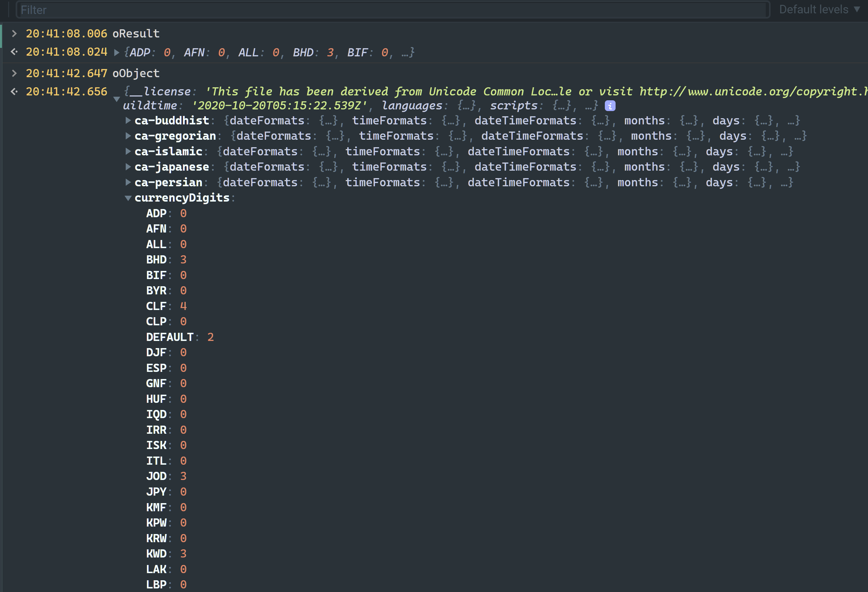Select the BHD: 3 entry
This screenshot has width=868, height=592.
[166, 260]
